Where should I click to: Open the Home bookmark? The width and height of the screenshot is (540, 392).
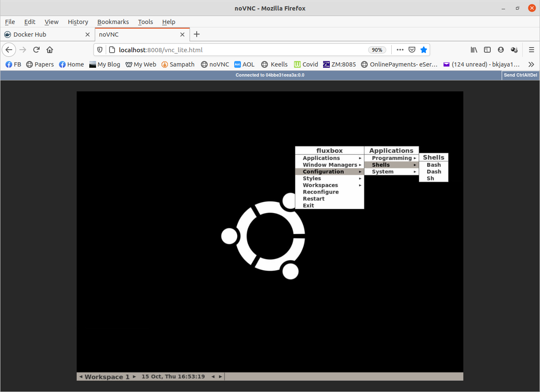[x=71, y=64]
